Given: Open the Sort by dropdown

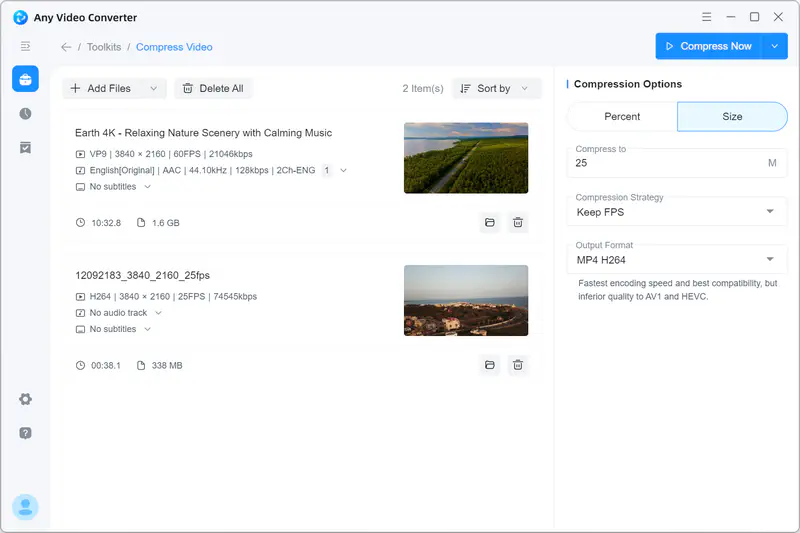Looking at the screenshot, I should 496,89.
